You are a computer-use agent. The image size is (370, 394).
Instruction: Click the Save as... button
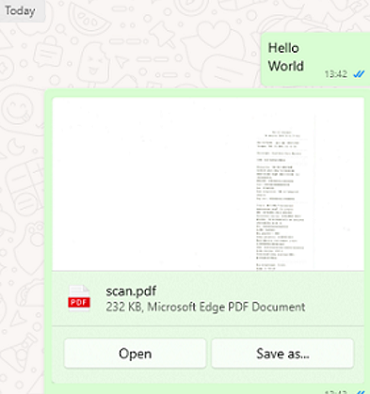pyautogui.click(x=283, y=353)
